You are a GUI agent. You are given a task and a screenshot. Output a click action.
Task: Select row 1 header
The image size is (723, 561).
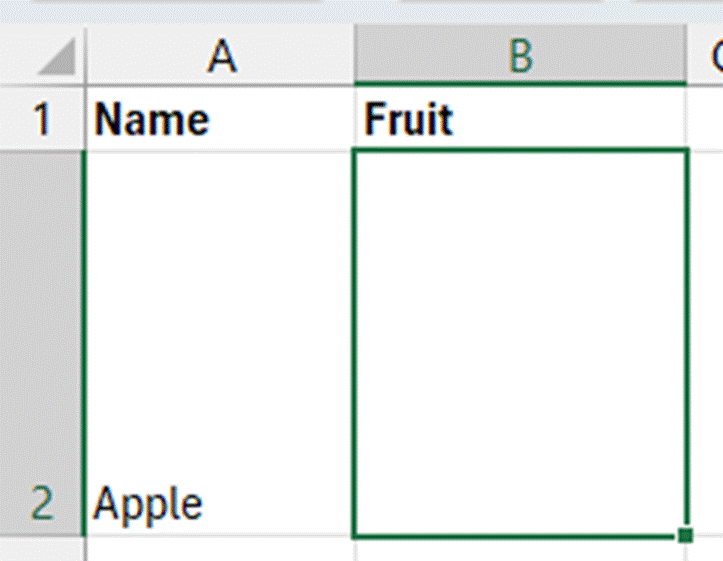click(x=42, y=120)
